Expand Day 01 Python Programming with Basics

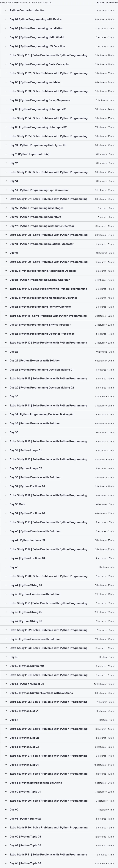pyautogui.click(x=59, y=19)
